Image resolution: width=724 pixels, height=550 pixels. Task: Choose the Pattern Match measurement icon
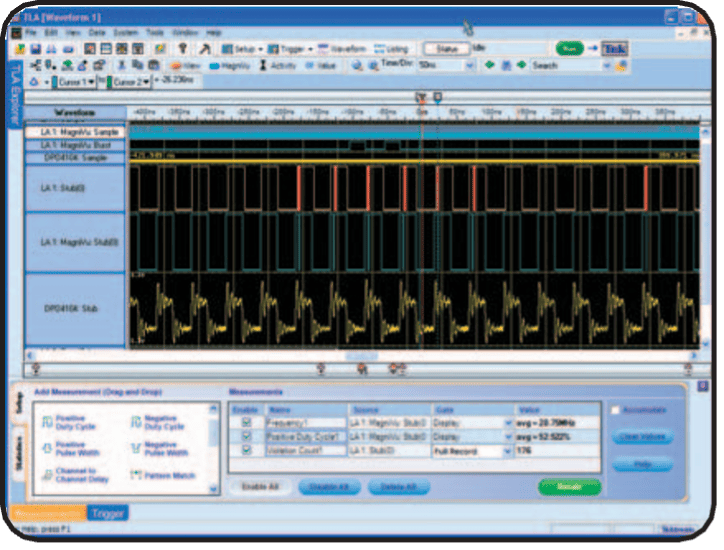(136, 476)
